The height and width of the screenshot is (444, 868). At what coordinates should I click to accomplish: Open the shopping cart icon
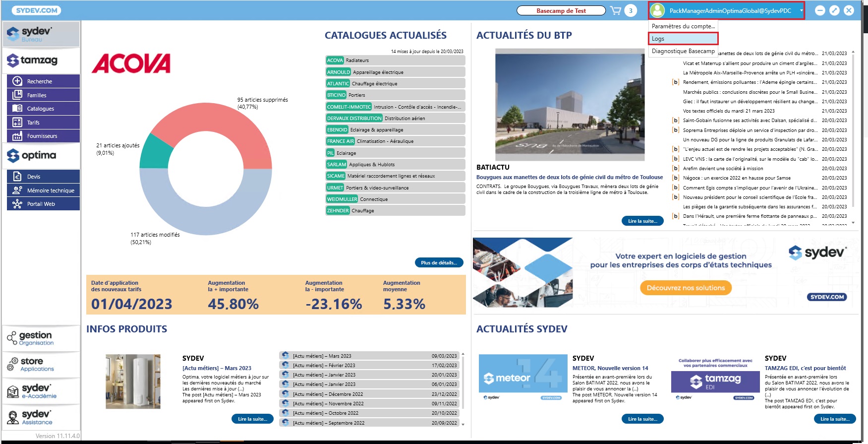[x=615, y=10]
